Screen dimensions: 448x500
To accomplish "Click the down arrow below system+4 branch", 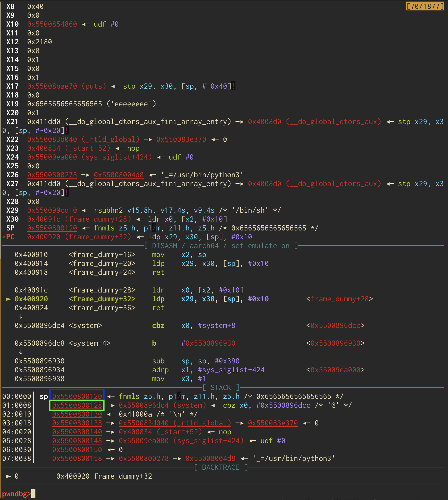I will pyautogui.click(x=21, y=352).
